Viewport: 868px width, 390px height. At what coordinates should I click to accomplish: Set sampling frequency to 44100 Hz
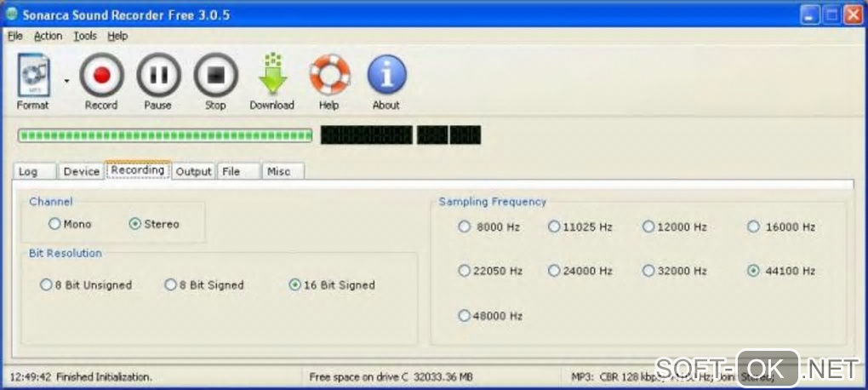(x=781, y=271)
